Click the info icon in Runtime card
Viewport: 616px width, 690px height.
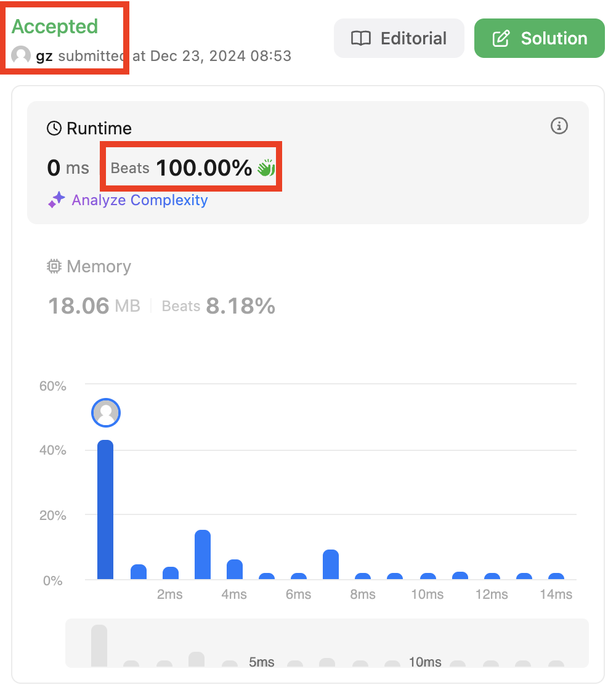[x=559, y=126]
